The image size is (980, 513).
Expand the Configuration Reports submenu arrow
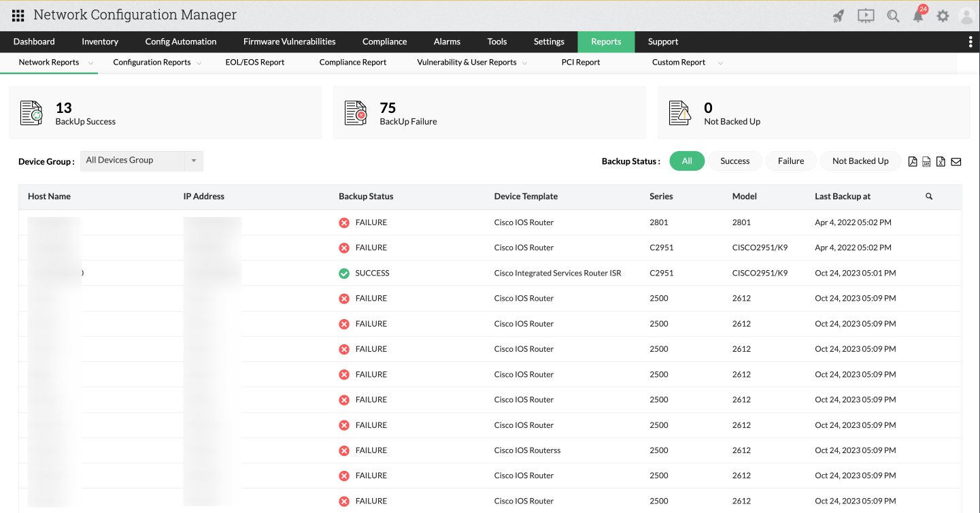coord(199,63)
